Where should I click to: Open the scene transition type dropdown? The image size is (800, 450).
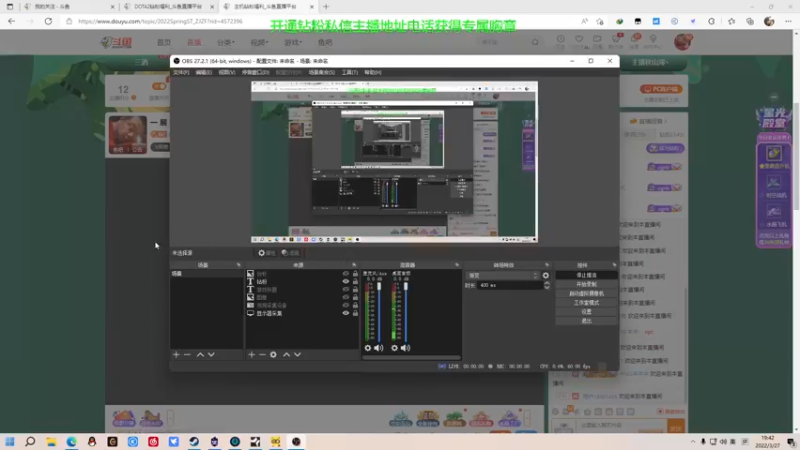[503, 276]
